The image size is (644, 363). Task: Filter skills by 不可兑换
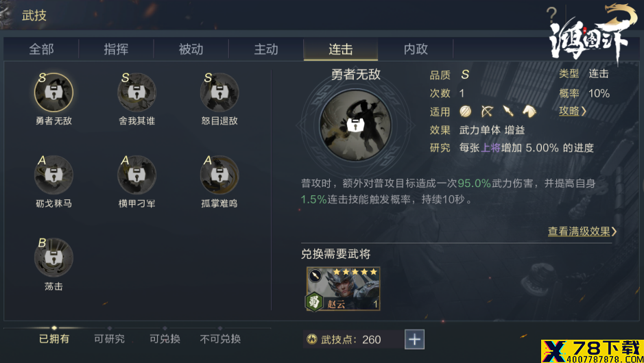[220, 339]
